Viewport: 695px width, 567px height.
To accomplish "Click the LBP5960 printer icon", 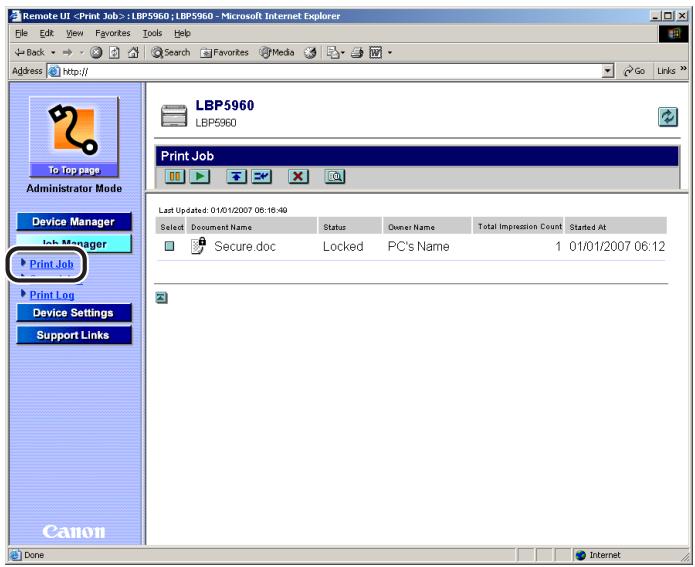I will click(174, 116).
